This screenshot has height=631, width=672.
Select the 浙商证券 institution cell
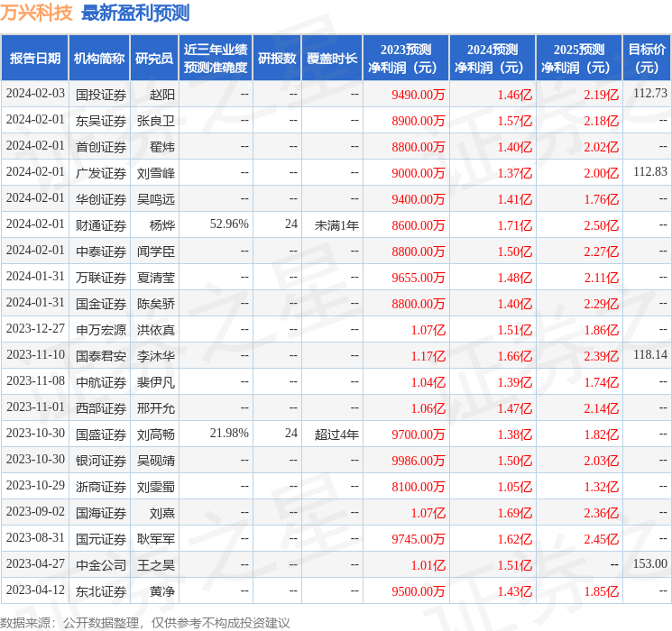tap(101, 487)
